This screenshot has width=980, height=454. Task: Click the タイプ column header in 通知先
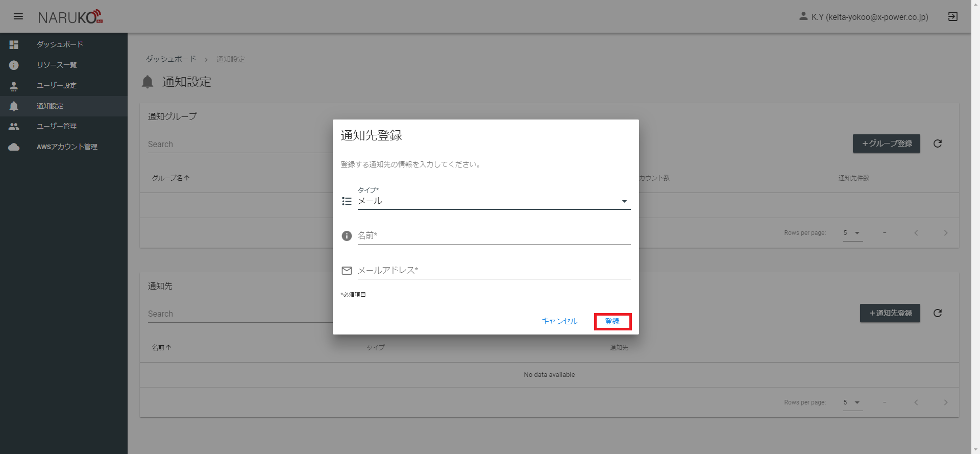(x=376, y=347)
